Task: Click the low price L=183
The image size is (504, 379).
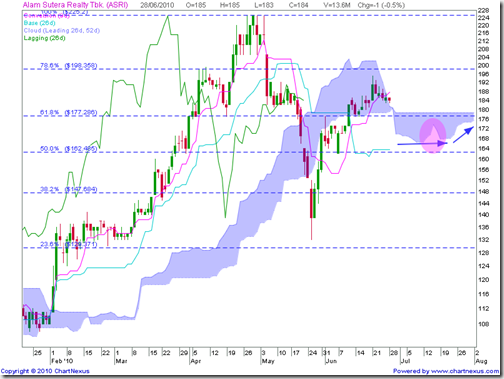Action: pos(264,5)
